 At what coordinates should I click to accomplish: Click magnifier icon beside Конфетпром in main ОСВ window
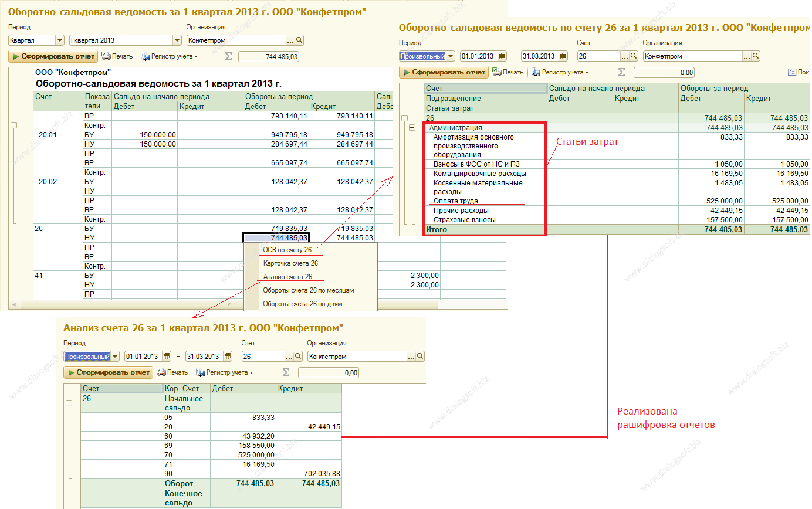coord(299,40)
